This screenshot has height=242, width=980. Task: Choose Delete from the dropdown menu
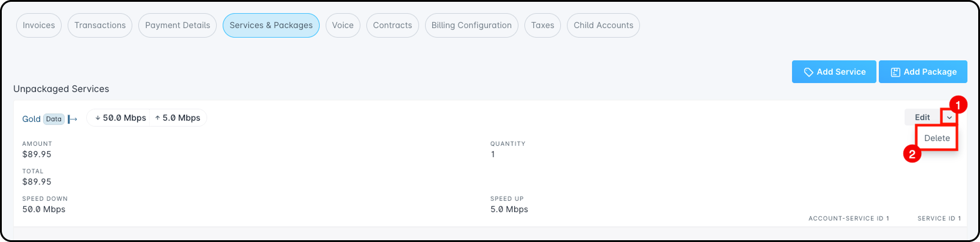click(x=937, y=138)
